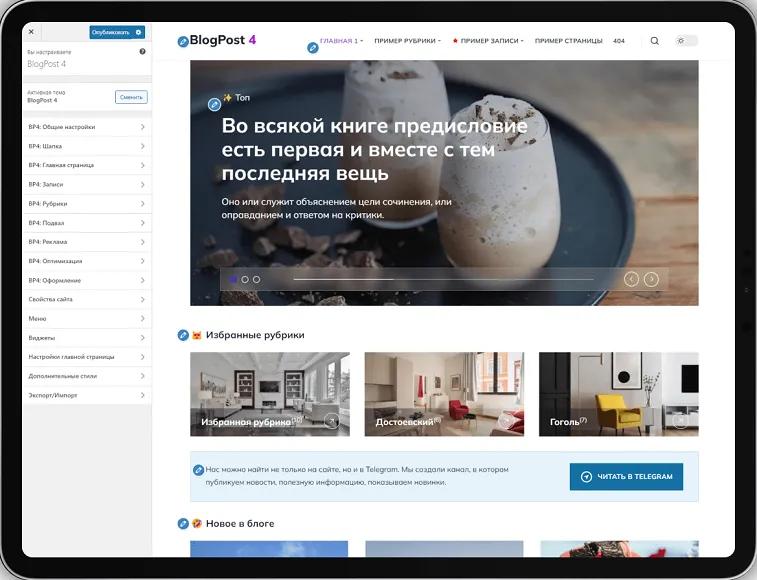Click edit pencil beside 'Избранные рубрики' heading

click(182, 335)
